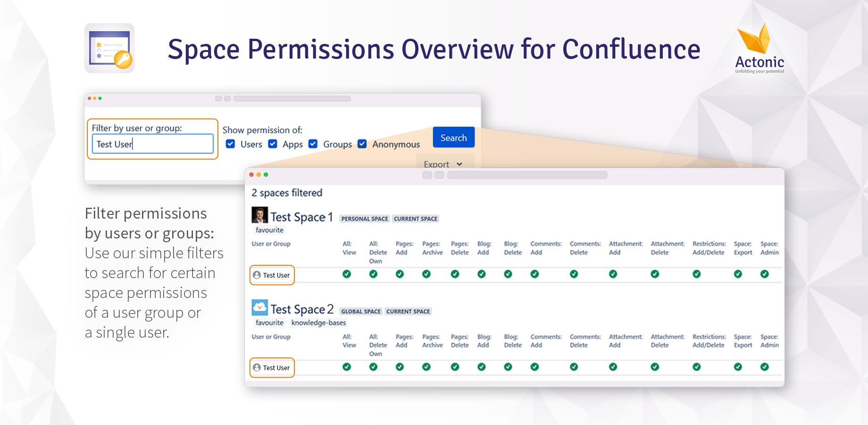Click Attachment: Delete checkmark in Test Space 1

[x=655, y=274]
